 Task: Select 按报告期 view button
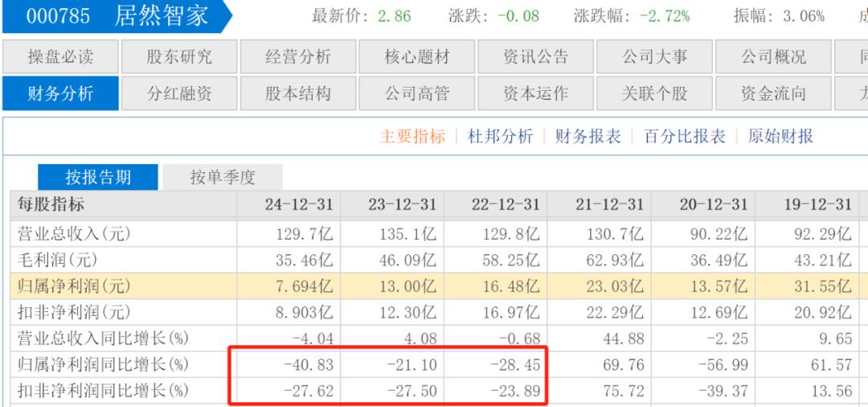coord(98,177)
